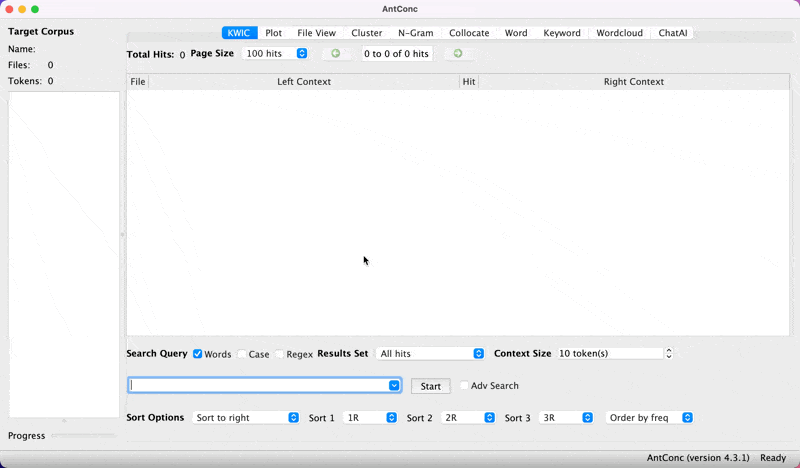Open the Sort Options dropdown

coord(245,418)
